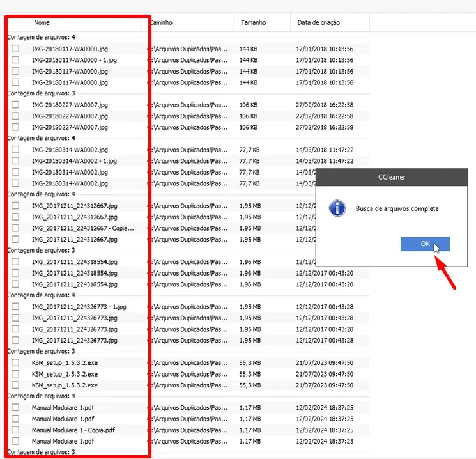Viewport: 476px width, 459px height.
Task: Click OK in the CCleaner dialog
Action: click(x=425, y=244)
